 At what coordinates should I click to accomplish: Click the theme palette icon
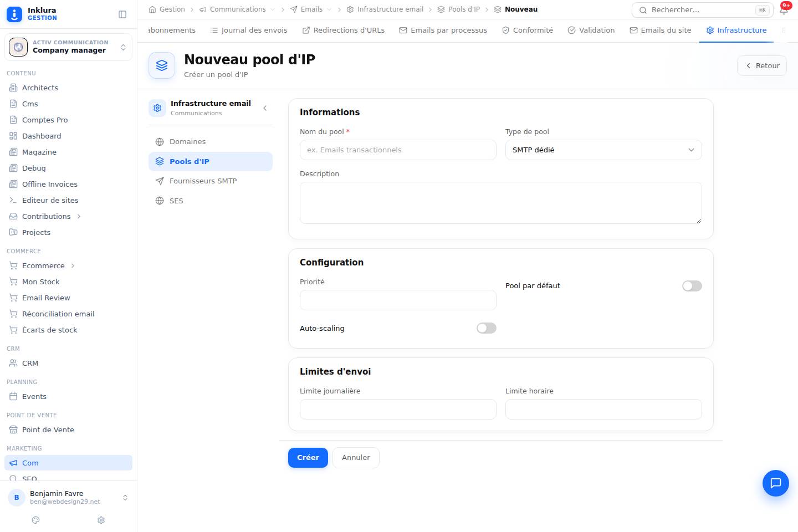coord(36,520)
